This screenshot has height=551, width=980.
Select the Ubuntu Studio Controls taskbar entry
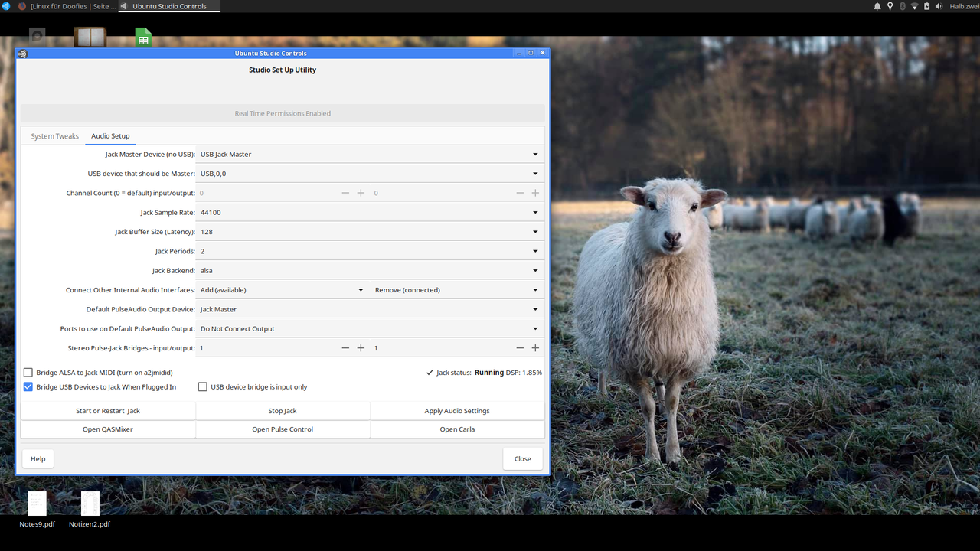(x=168, y=5)
